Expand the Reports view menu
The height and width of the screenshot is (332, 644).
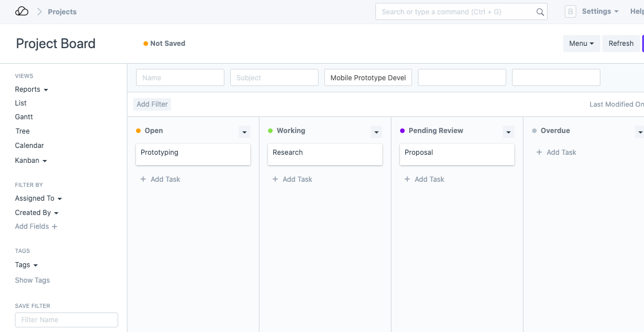coord(31,89)
